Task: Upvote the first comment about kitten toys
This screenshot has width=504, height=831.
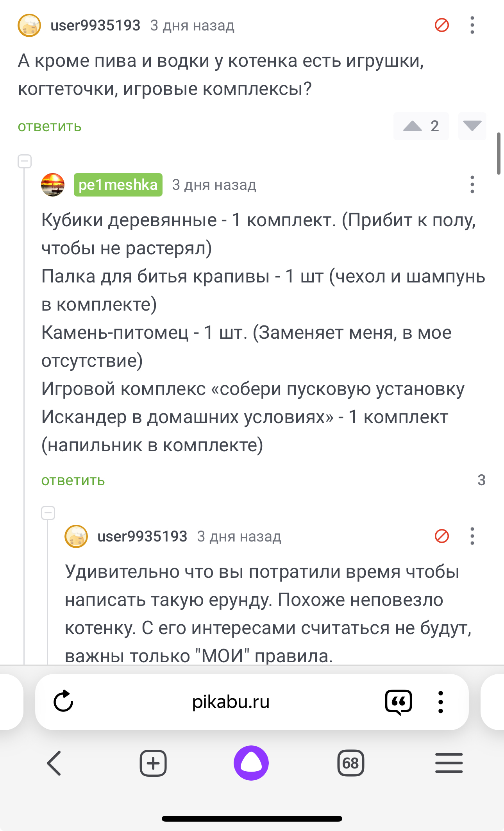Action: tap(413, 126)
